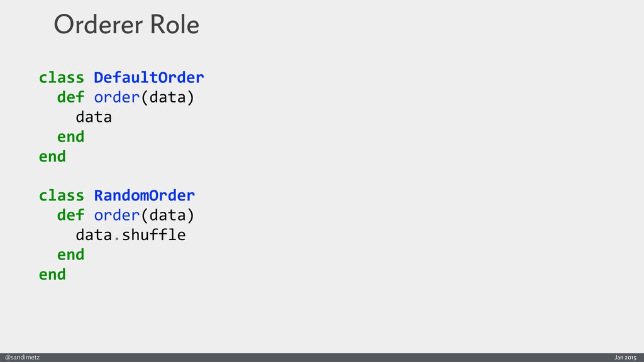
Task: Click the final "end" closing RandomOrder class
Action: click(52, 275)
